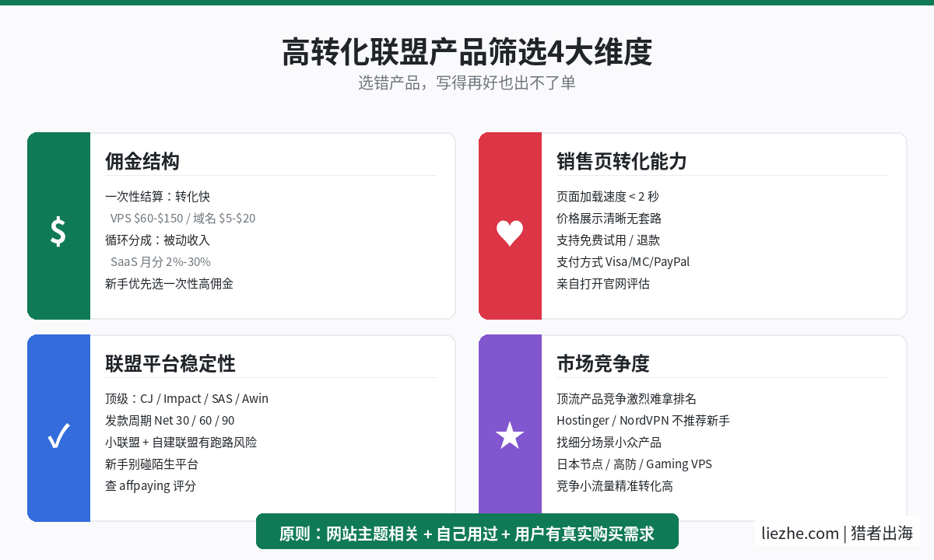
Task: Click the line Hostinger / NordVPN 不推荐新手
Action: (644, 421)
